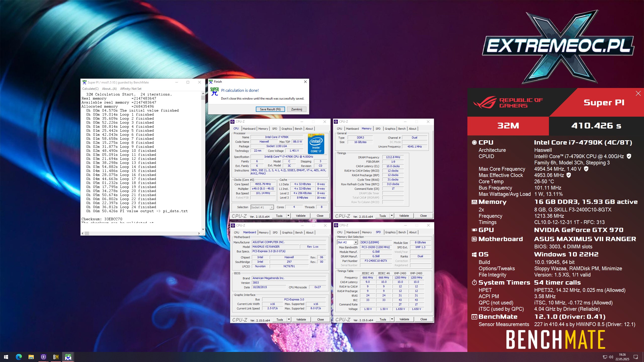This screenshot has height=362, width=644.
Task: Open Slot #2 memory slot dropdown
Action: (356, 242)
